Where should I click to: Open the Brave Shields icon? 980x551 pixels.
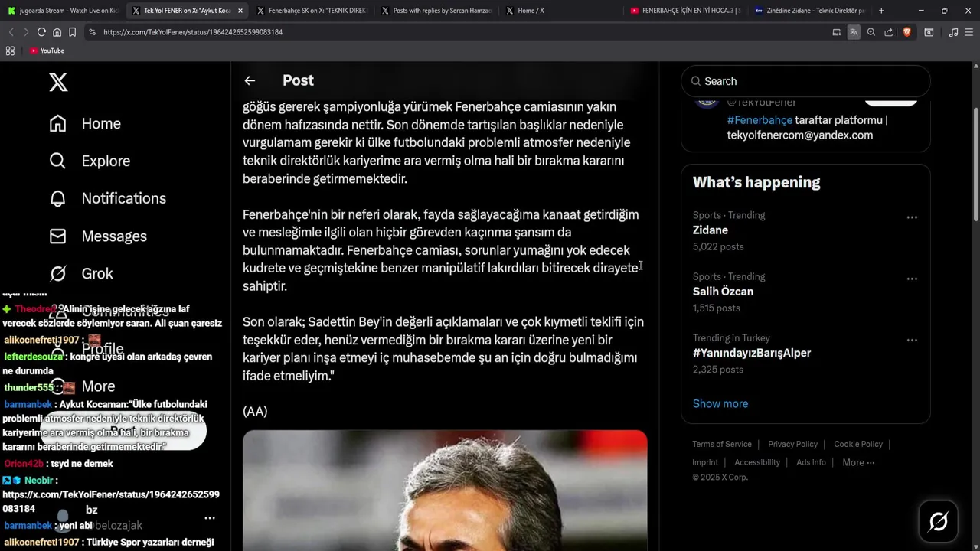906,32
